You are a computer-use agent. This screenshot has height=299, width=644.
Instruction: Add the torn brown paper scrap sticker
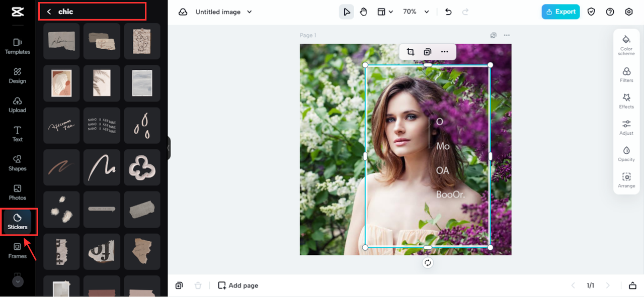coord(142,251)
